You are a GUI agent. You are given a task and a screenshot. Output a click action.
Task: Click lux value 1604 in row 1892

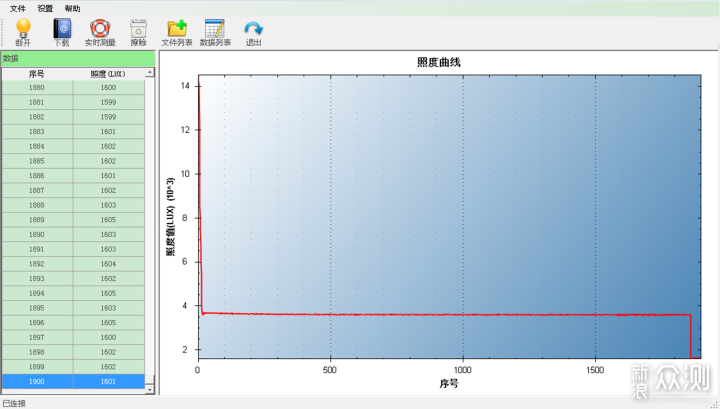tap(108, 263)
